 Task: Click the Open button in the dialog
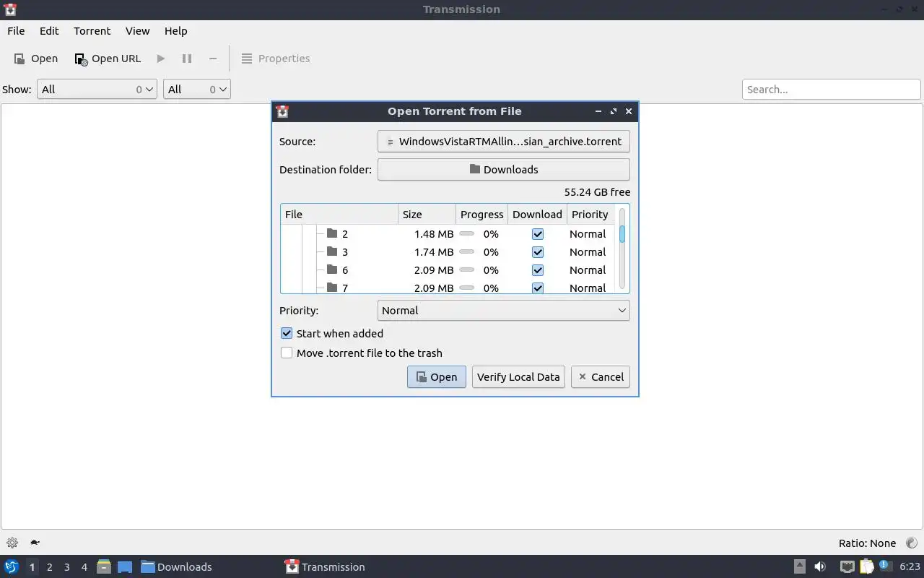(x=437, y=377)
